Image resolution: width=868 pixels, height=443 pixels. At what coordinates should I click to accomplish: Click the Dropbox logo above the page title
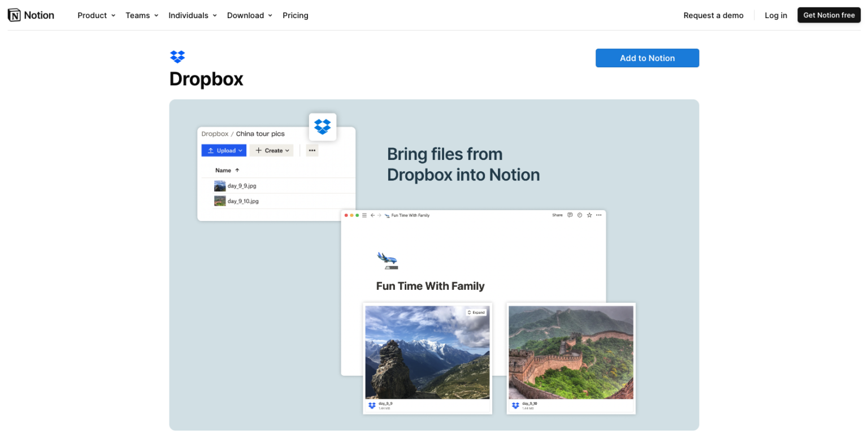point(177,57)
